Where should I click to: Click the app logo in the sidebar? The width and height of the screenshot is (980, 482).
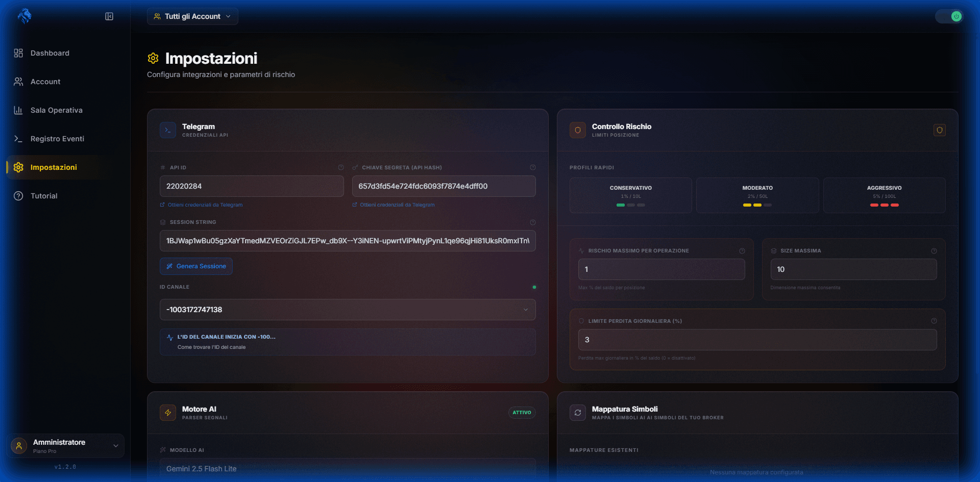[x=24, y=16]
